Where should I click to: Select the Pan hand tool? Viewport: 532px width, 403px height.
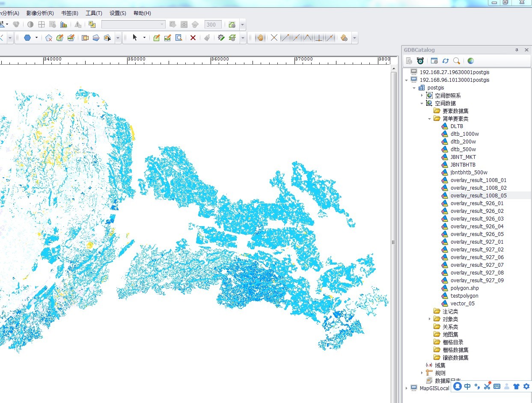260,38
